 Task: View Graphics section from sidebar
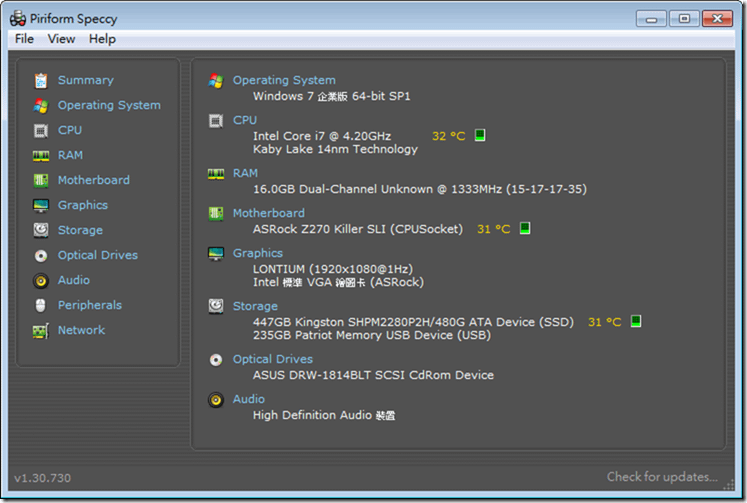click(x=83, y=205)
